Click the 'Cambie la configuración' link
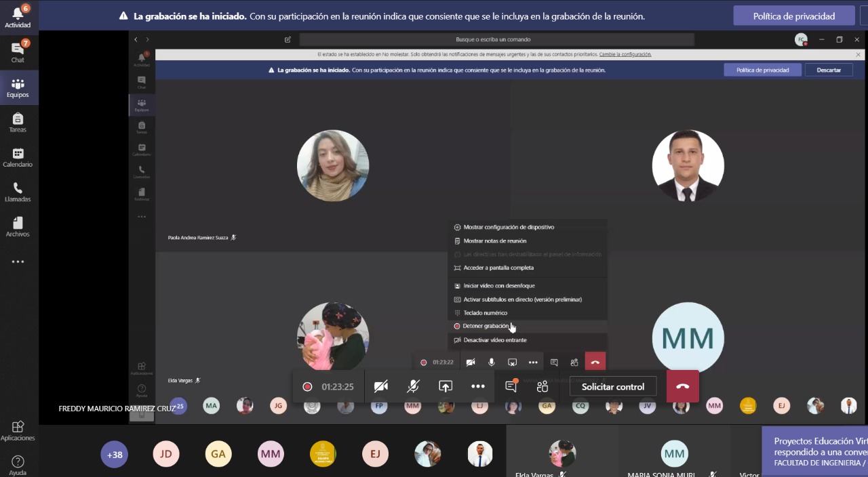This screenshot has height=477, width=868. [x=625, y=54]
